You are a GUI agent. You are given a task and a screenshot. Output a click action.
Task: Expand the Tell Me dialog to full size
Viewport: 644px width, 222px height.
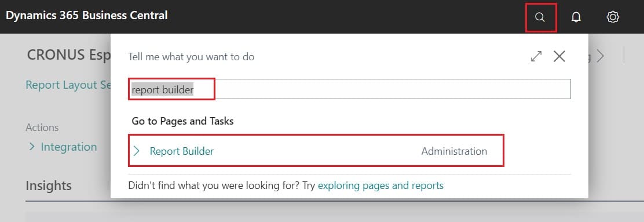coord(536,56)
